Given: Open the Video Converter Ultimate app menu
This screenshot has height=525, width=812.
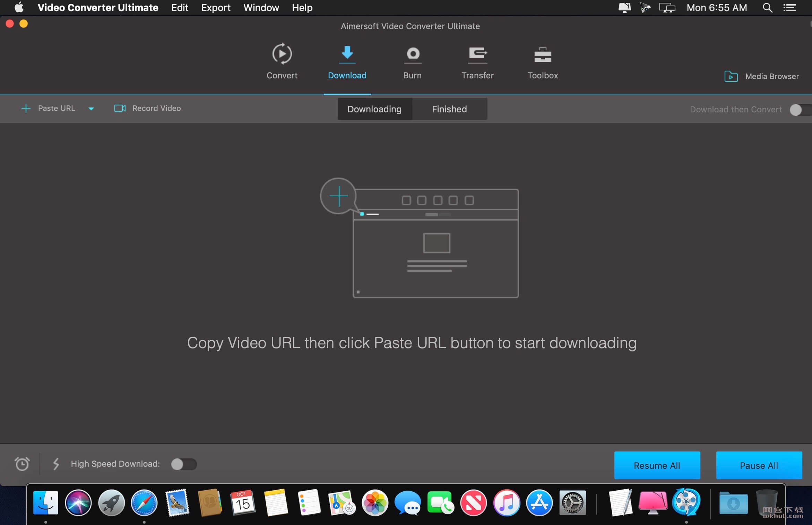Looking at the screenshot, I should click(x=98, y=8).
